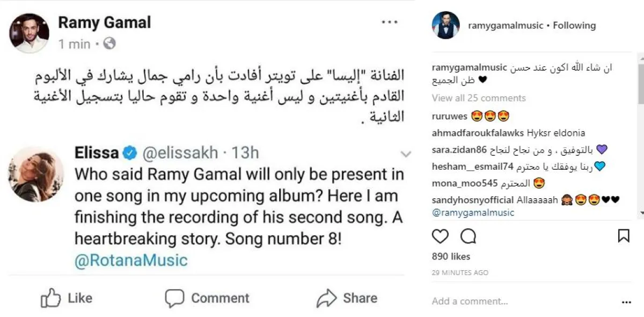Viewport: 644px width, 317px height.
Task: Open the three-dot menu on Facebook post
Action: tap(390, 22)
